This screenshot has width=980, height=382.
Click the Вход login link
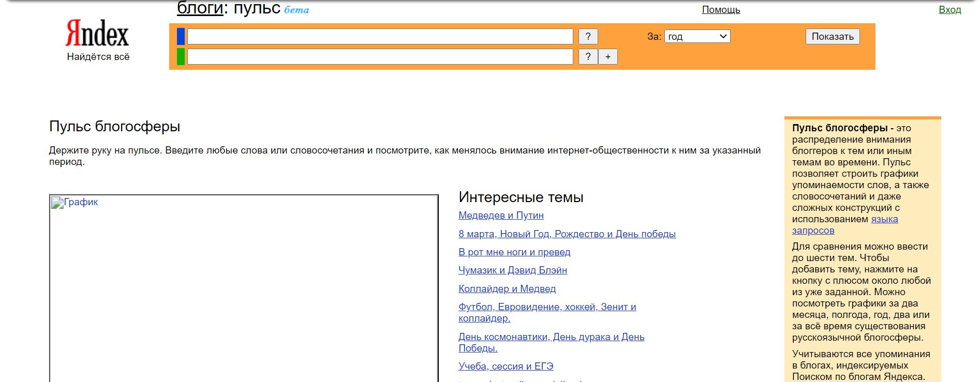(950, 9)
